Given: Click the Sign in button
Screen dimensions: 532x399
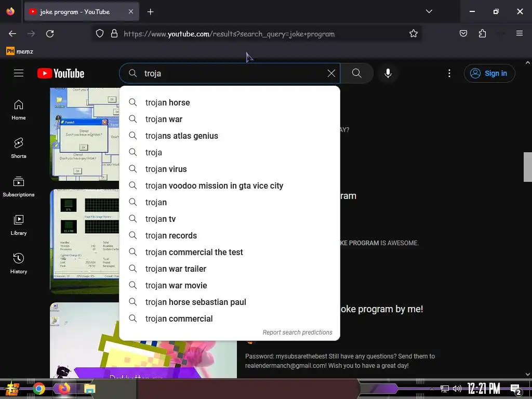Looking at the screenshot, I should point(489,73).
